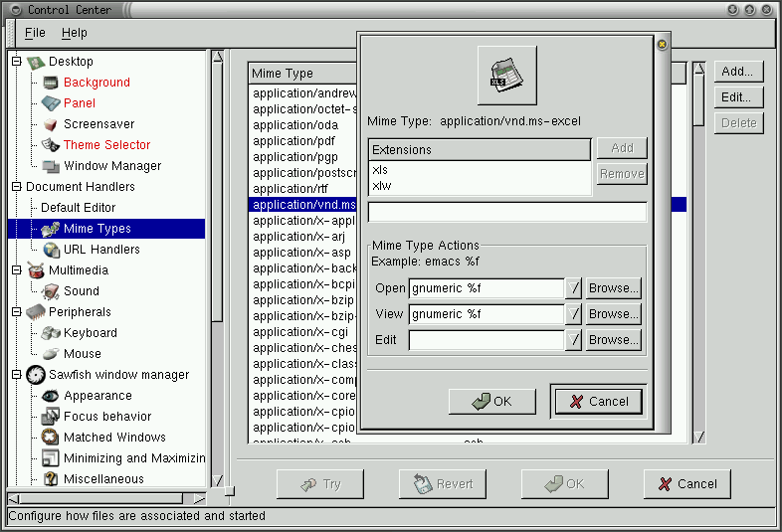
Task: Open the File menu
Action: (35, 33)
